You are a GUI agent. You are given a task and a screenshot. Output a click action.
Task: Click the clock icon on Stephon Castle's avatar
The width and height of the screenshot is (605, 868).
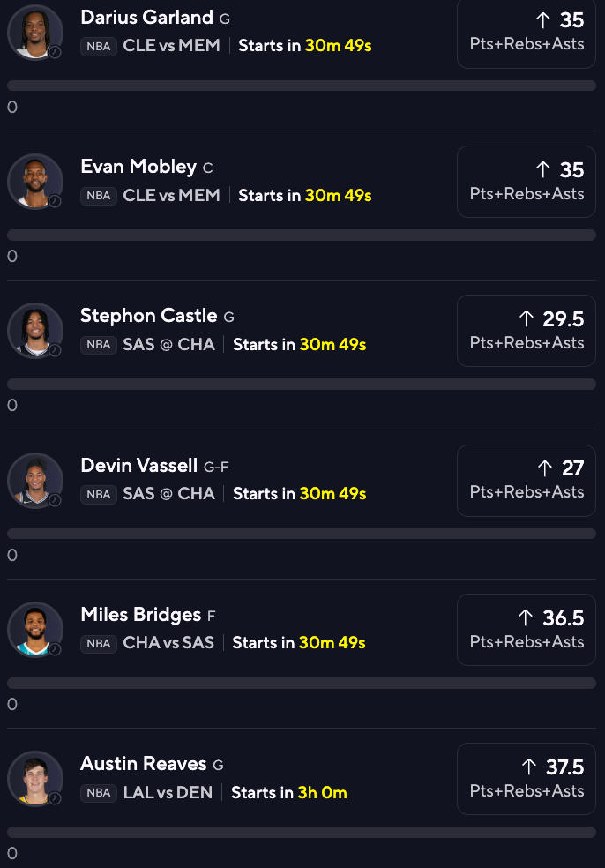point(55,350)
